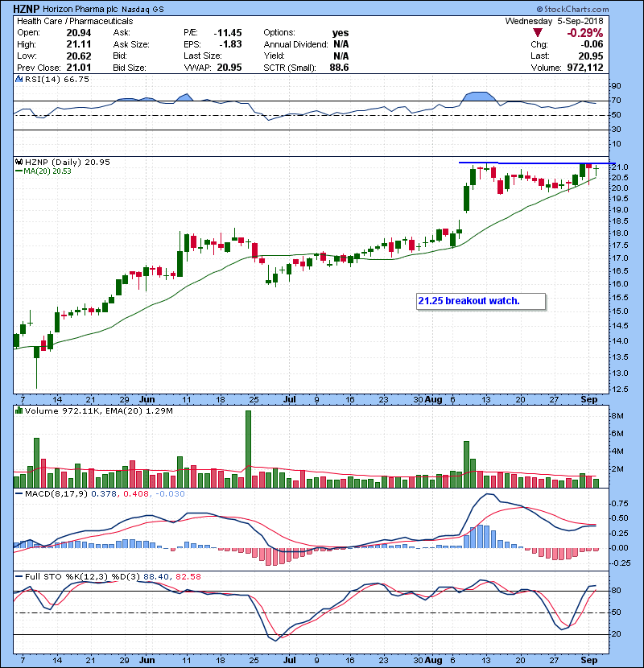Click the 21.25 breakout watch annotation box

(481, 301)
